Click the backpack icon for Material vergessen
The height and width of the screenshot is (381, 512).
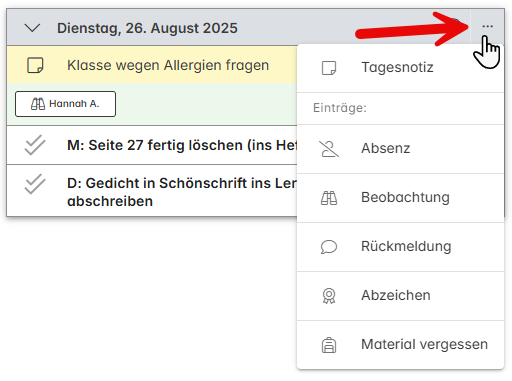pyautogui.click(x=329, y=345)
